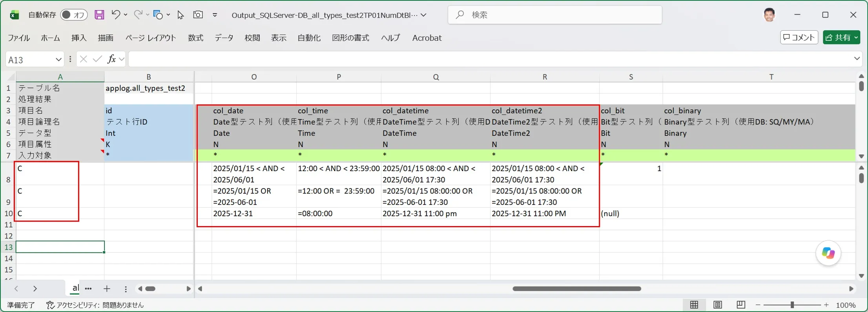Viewport: 868px width, 312px height.
Task: Open the 挿入 ribbon tab
Action: click(x=79, y=38)
